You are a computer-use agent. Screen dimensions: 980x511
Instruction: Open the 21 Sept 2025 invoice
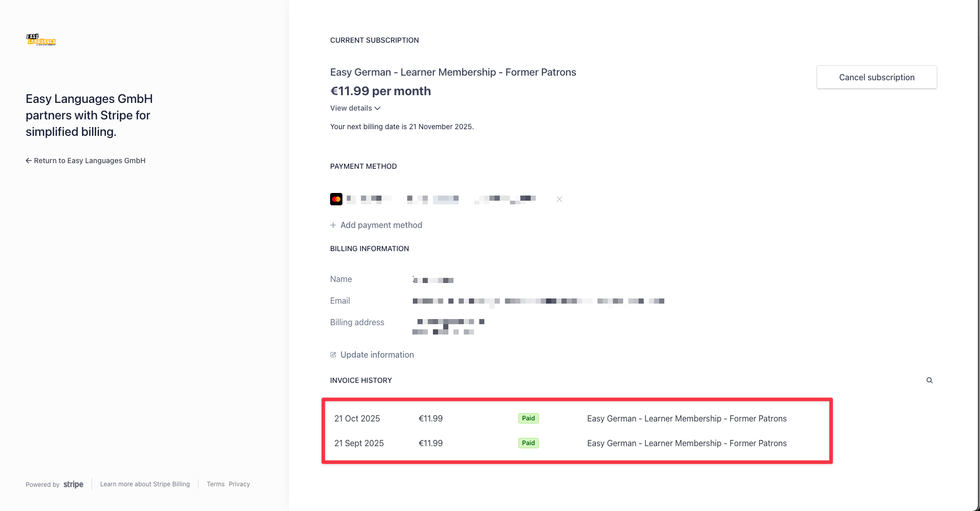click(x=359, y=443)
